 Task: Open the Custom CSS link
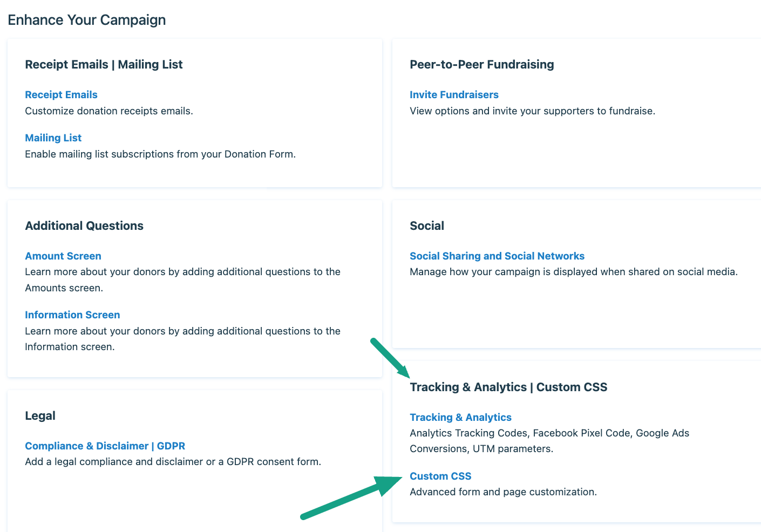pyautogui.click(x=440, y=476)
